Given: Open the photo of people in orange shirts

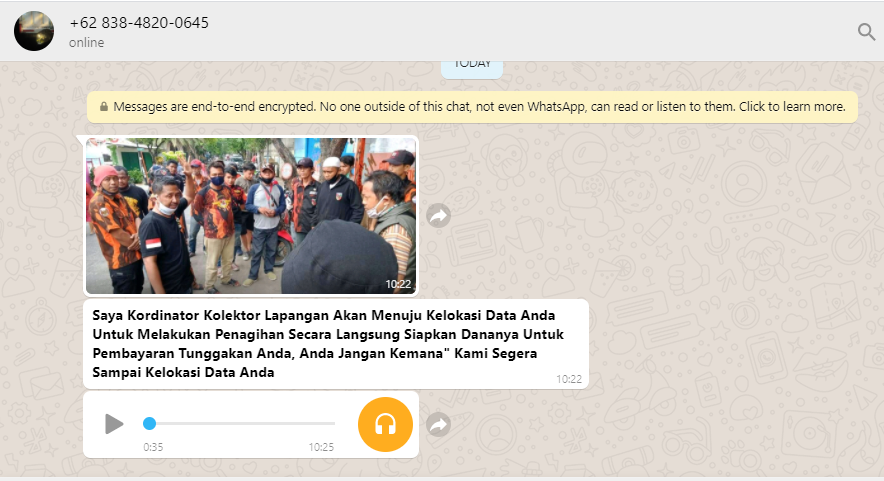Looking at the screenshot, I should (x=251, y=216).
